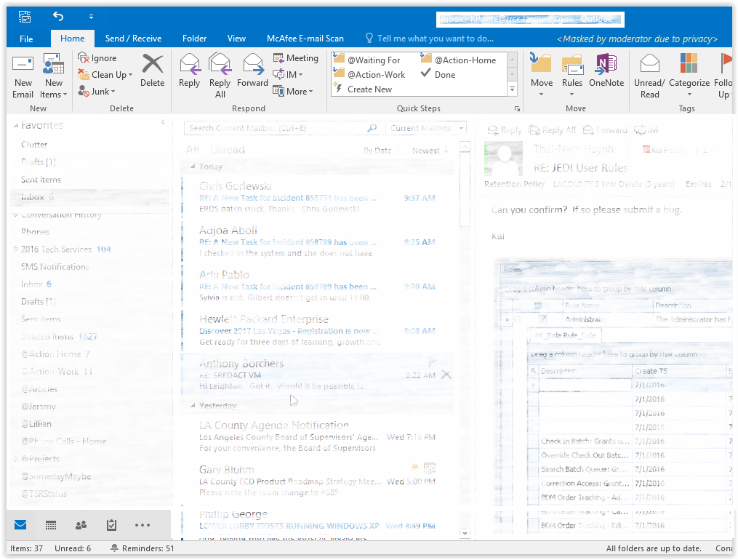This screenshot has height=560, width=738.
Task: Undo the last action in Quick Access
Action: [58, 17]
